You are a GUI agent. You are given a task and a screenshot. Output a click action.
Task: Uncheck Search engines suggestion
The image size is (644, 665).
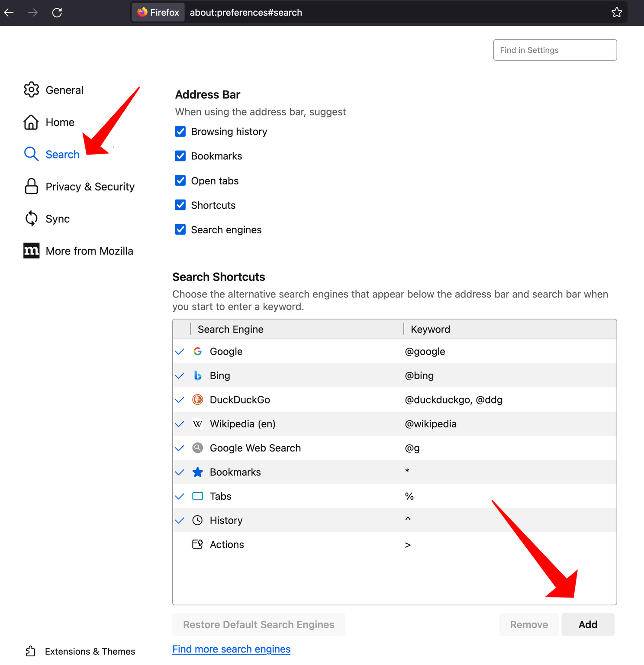180,229
